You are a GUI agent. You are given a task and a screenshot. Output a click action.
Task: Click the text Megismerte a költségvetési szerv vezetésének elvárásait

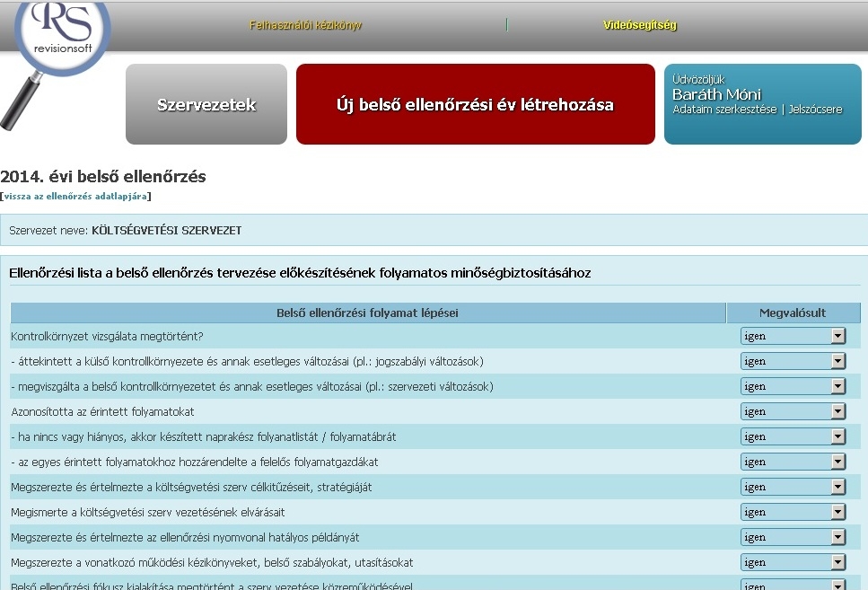click(x=148, y=513)
